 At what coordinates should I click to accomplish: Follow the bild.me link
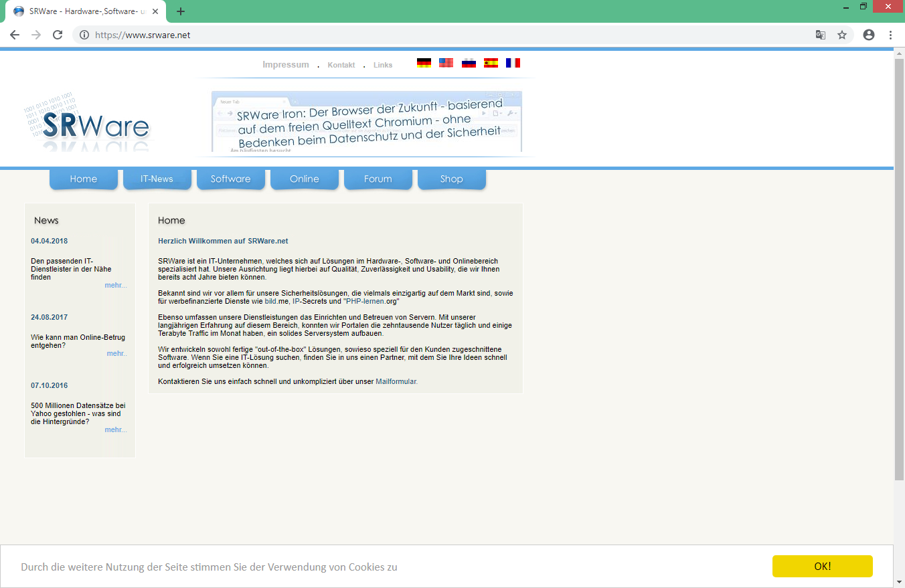point(276,301)
